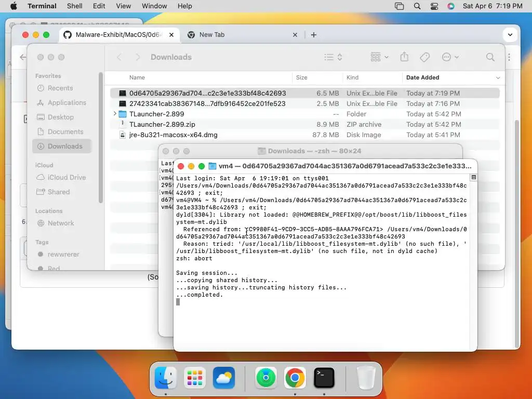This screenshot has height=399, width=532.
Task: Open Network in Finder sidebar
Action: pyautogui.click(x=62, y=223)
